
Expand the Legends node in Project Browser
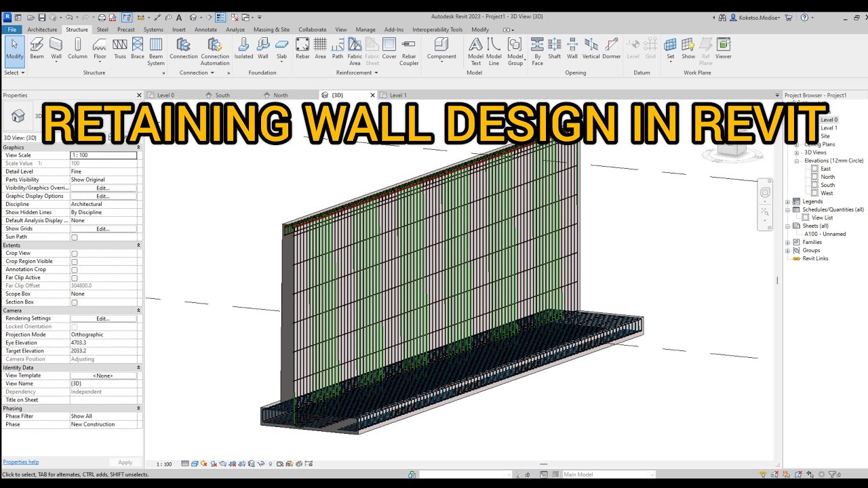pos(788,201)
